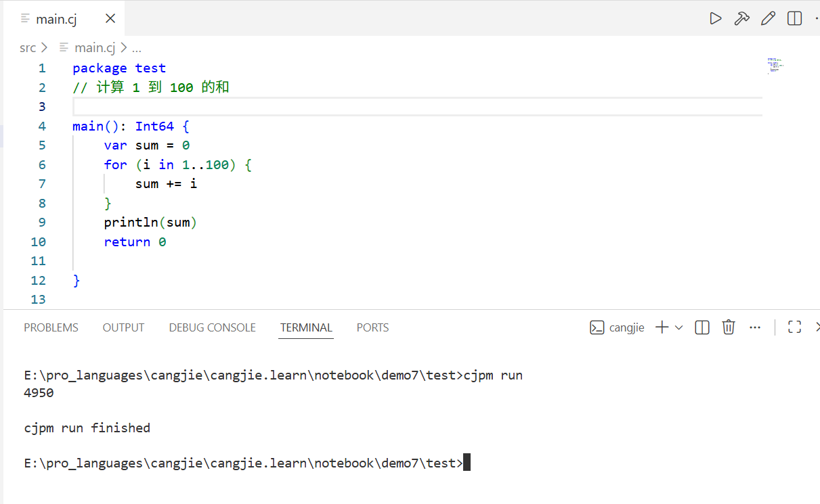Viewport: 820px width, 504px height.
Task: Click terminal output value 4950
Action: tap(39, 392)
